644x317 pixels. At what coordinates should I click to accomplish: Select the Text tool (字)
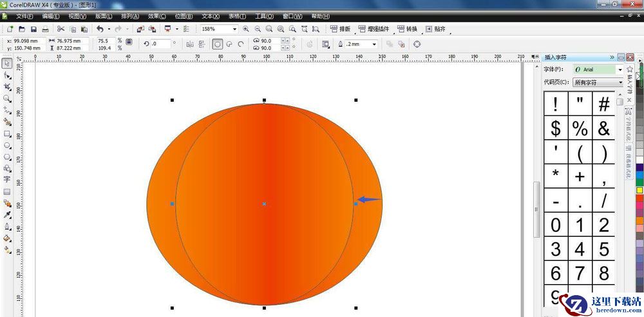point(7,180)
